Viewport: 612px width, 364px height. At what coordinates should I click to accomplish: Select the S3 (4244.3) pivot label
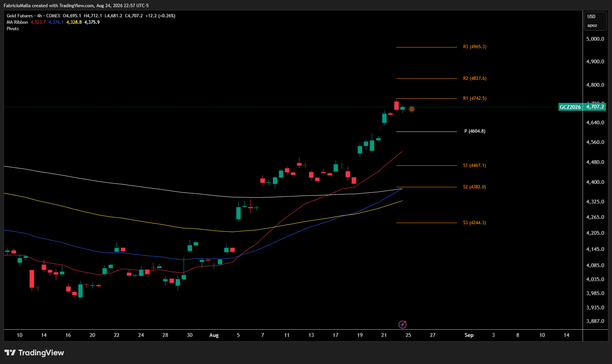click(474, 223)
